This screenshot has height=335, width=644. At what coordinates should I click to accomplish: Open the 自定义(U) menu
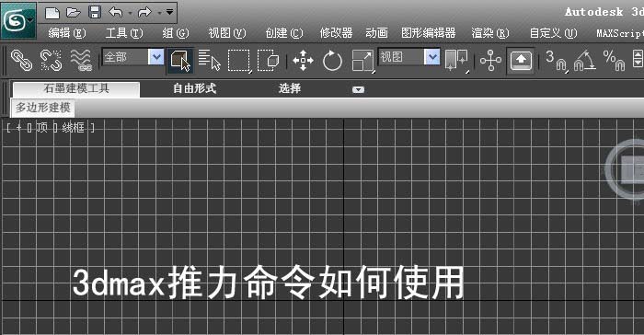click(553, 33)
